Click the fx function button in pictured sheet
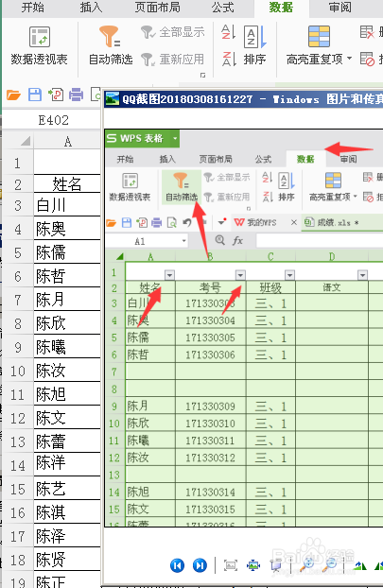 pos(237,240)
